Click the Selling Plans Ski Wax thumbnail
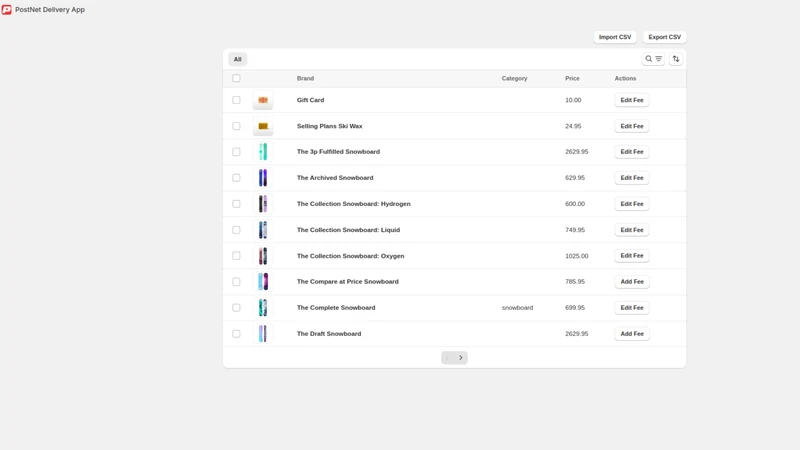 (x=263, y=126)
